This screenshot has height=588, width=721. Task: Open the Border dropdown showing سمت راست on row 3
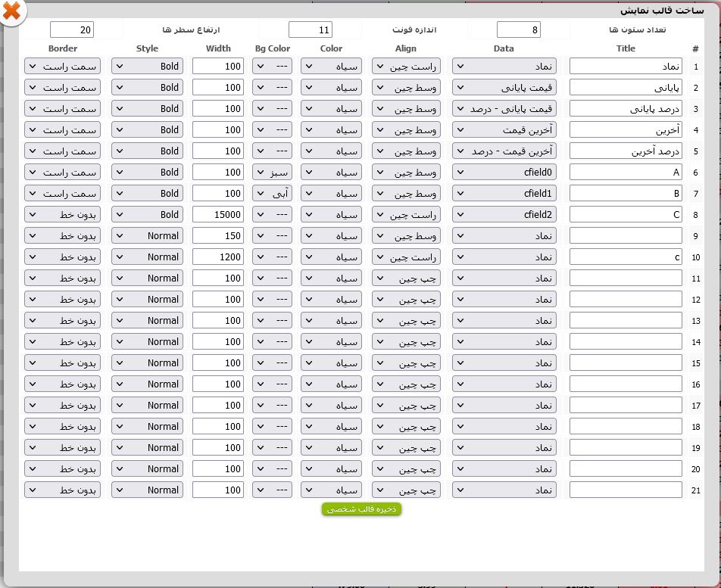click(x=62, y=108)
